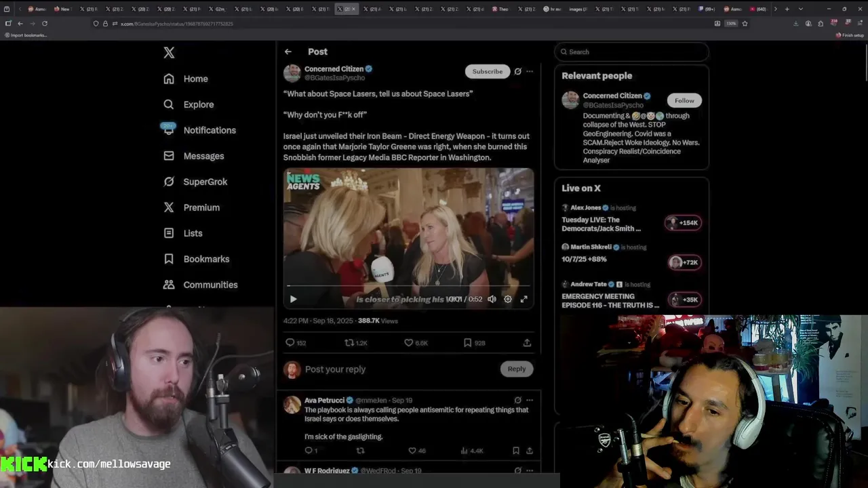Repost Ava Petrucci's reply
The image size is (868, 488).
coord(360,451)
